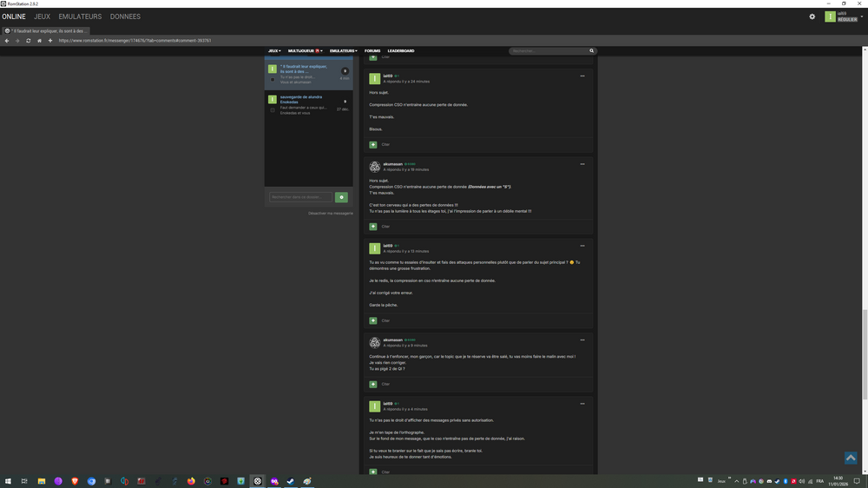Toggle multi-quote plus on the 24-minute reply
The height and width of the screenshot is (488, 868).
pos(373,144)
